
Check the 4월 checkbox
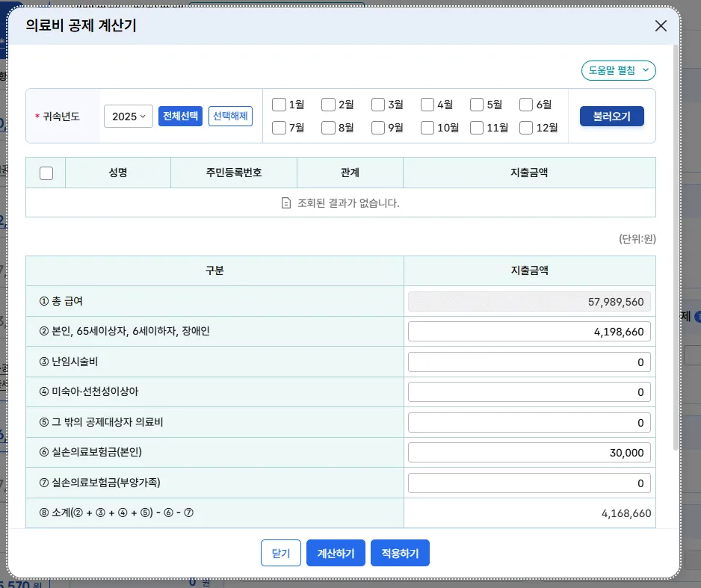pos(427,105)
